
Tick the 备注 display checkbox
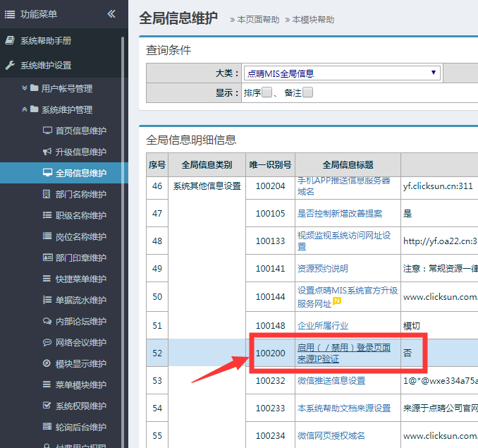click(307, 92)
